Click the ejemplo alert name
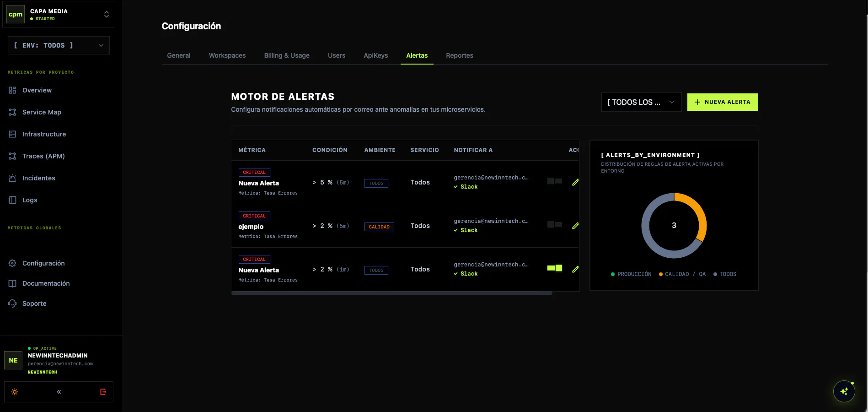Viewport: 868px width, 412px height. coord(251,227)
